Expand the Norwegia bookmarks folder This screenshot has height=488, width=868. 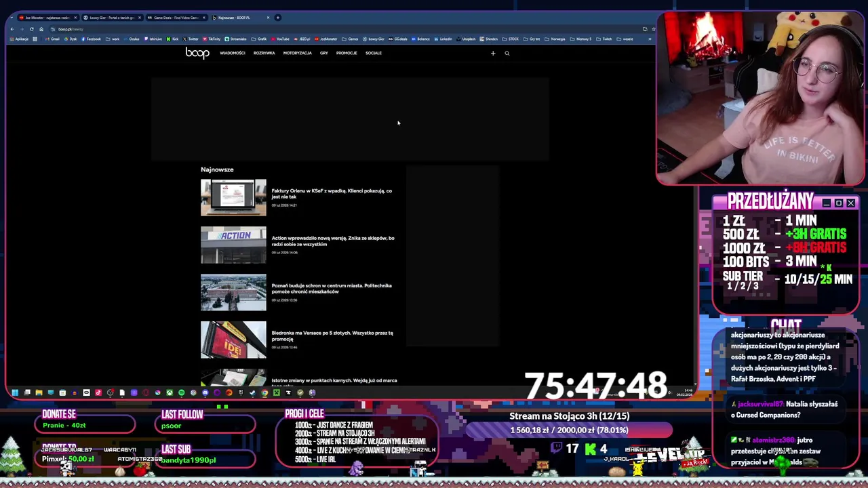[x=555, y=39]
